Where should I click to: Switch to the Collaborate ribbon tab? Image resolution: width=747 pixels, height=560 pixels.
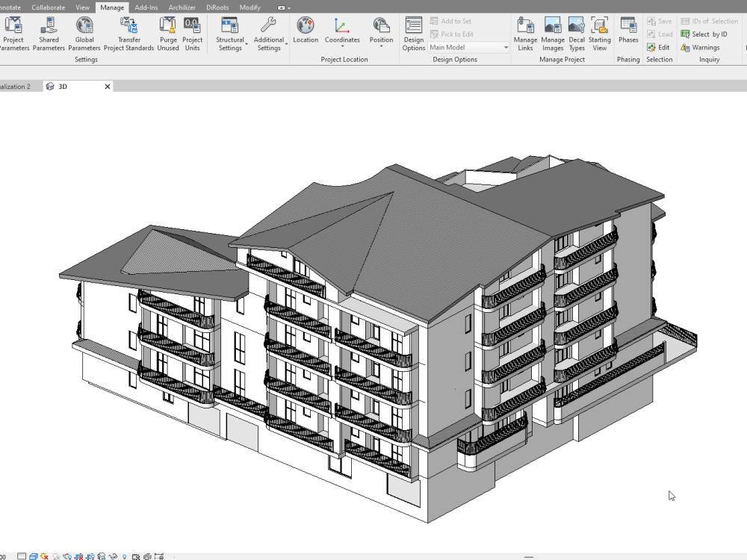click(48, 7)
